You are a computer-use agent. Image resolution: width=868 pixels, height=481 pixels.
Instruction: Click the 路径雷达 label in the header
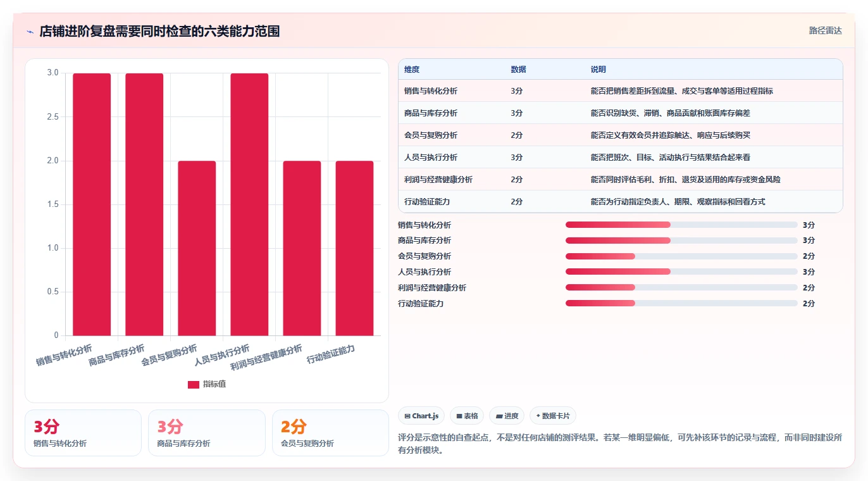[825, 30]
